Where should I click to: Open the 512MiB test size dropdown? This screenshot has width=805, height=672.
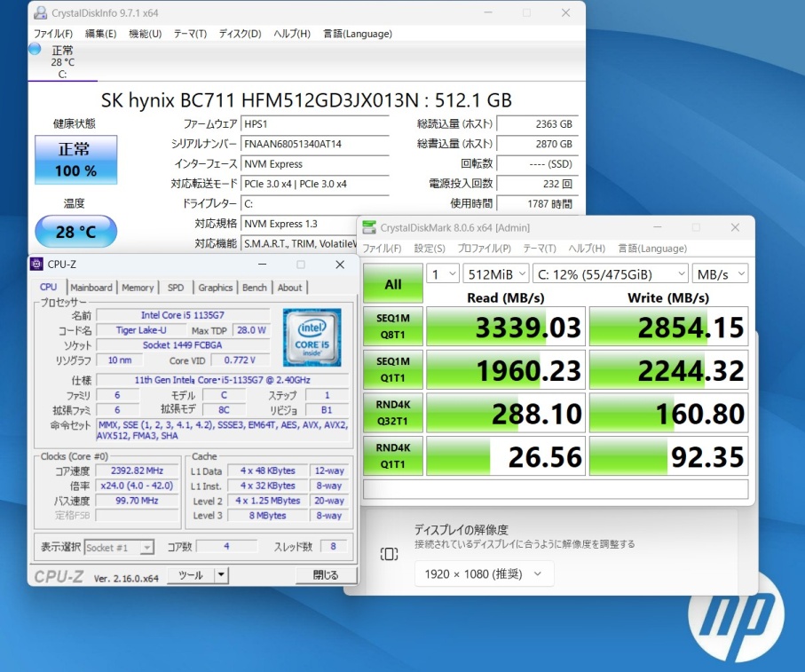(496, 274)
